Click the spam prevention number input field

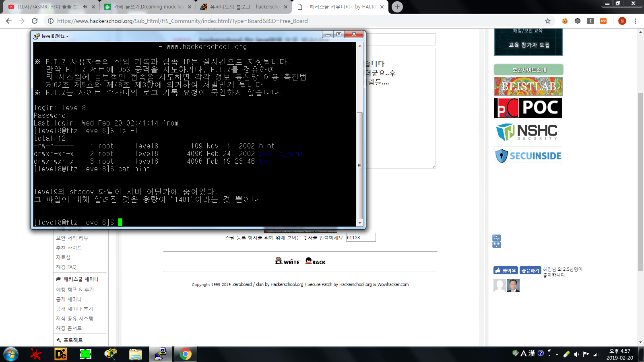(361, 238)
